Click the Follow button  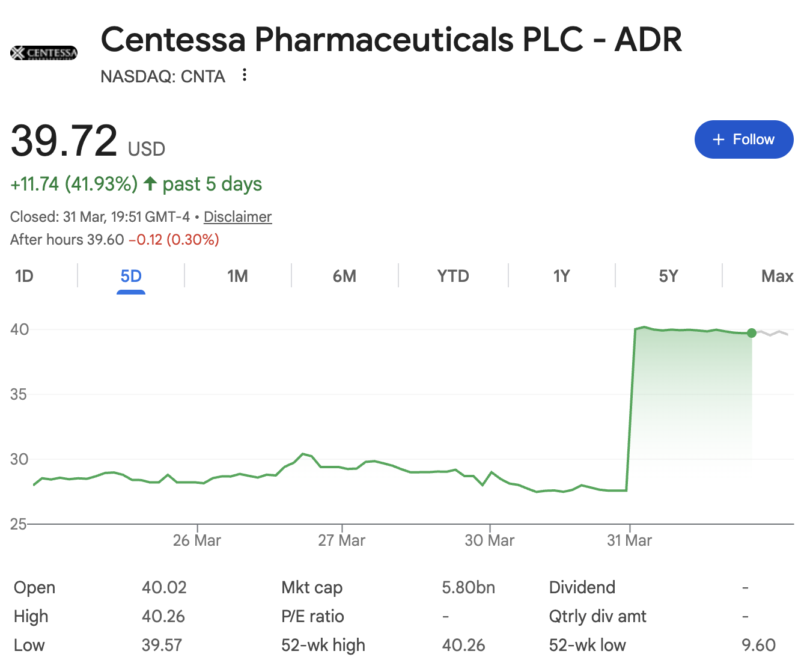click(x=744, y=139)
